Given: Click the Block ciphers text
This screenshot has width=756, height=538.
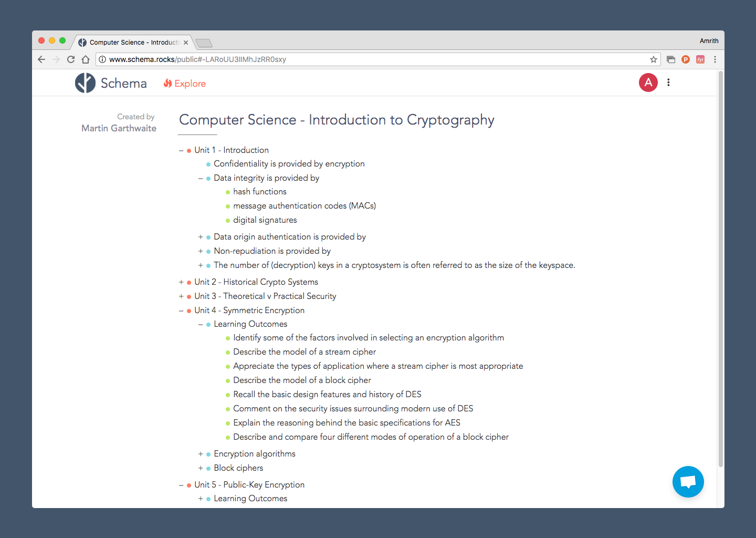Looking at the screenshot, I should point(238,468).
